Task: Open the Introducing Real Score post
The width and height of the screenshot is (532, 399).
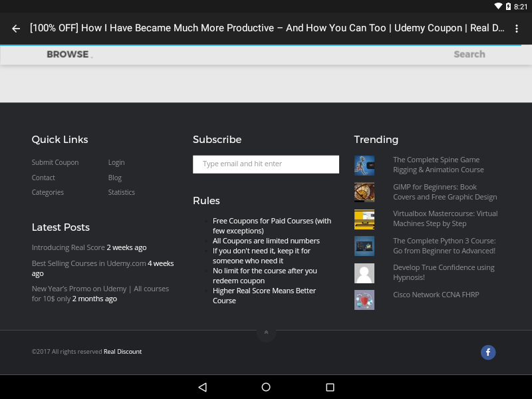Action: 68,247
